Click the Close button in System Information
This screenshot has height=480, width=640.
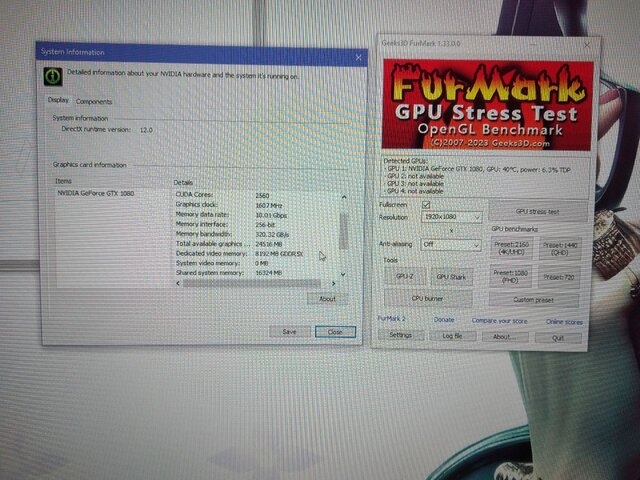tap(335, 332)
